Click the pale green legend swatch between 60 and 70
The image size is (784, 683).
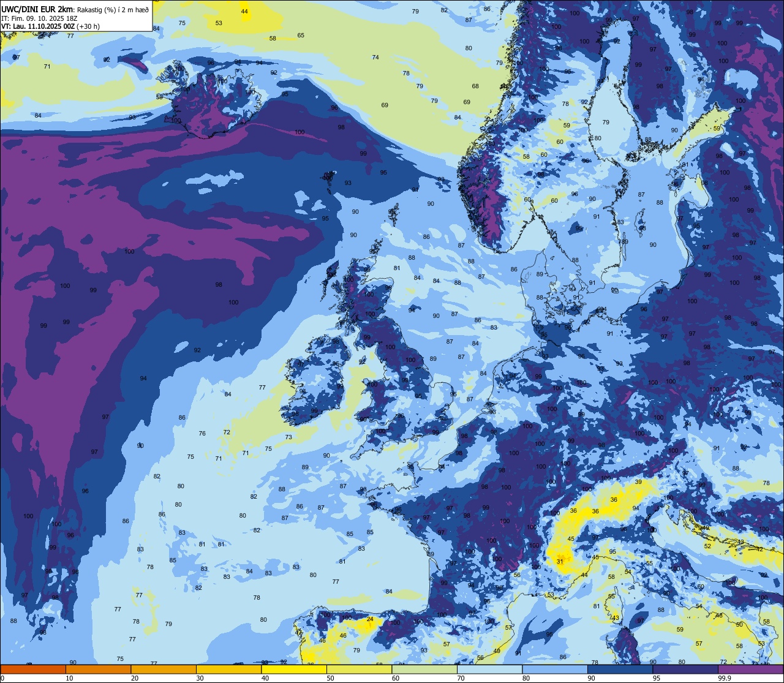click(424, 670)
